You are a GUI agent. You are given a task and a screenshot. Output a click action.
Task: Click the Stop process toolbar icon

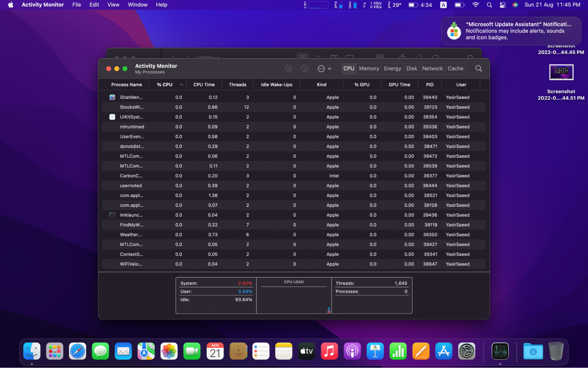coord(289,69)
